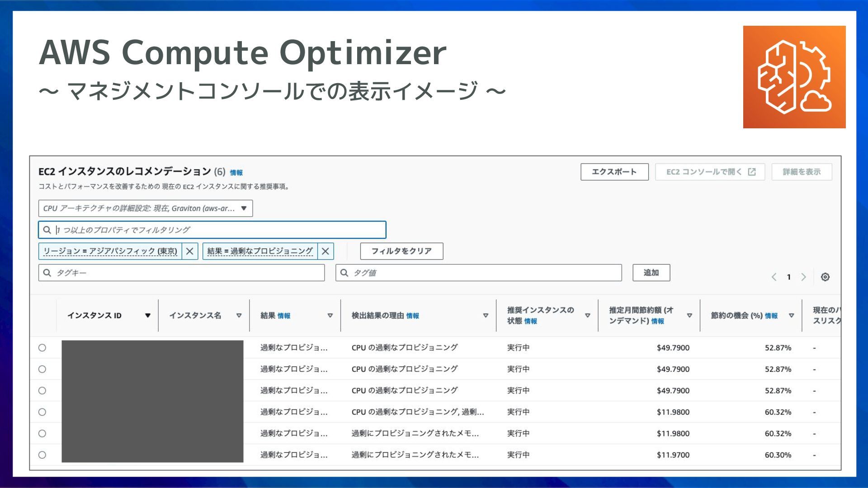The width and height of the screenshot is (868, 488).
Task: Click search icon in property filter box
Action: coord(47,230)
